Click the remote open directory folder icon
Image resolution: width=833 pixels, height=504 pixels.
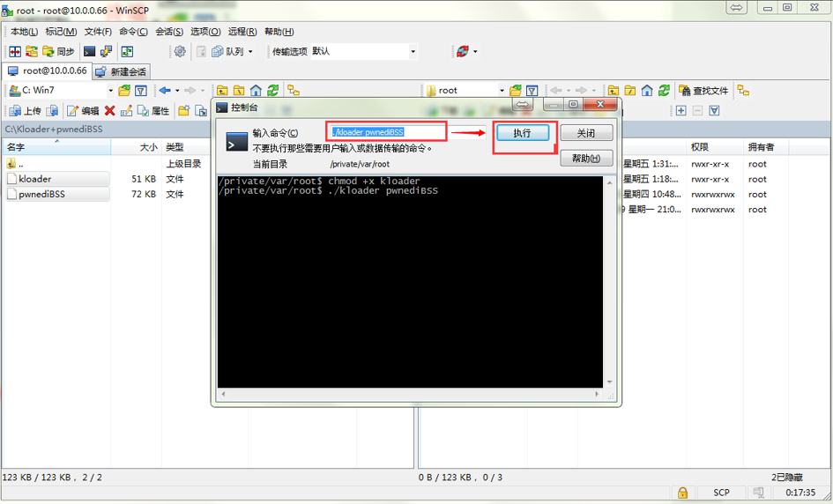coord(516,90)
